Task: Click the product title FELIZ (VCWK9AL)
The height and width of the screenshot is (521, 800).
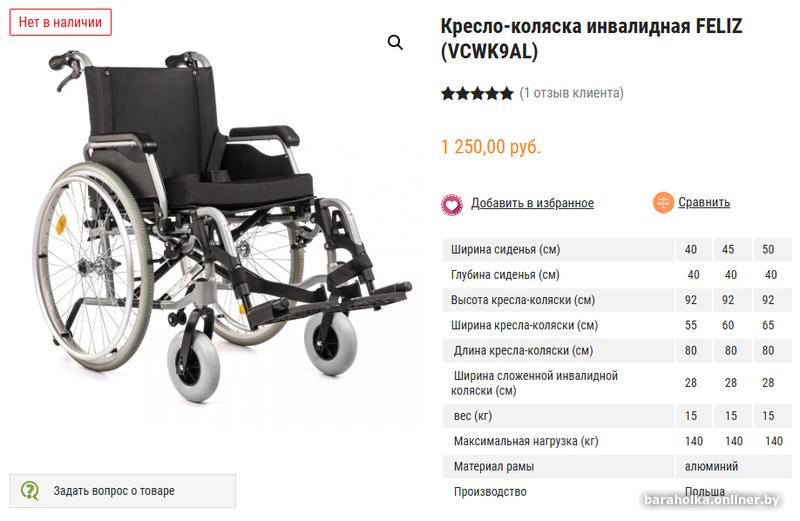Action: tap(591, 38)
